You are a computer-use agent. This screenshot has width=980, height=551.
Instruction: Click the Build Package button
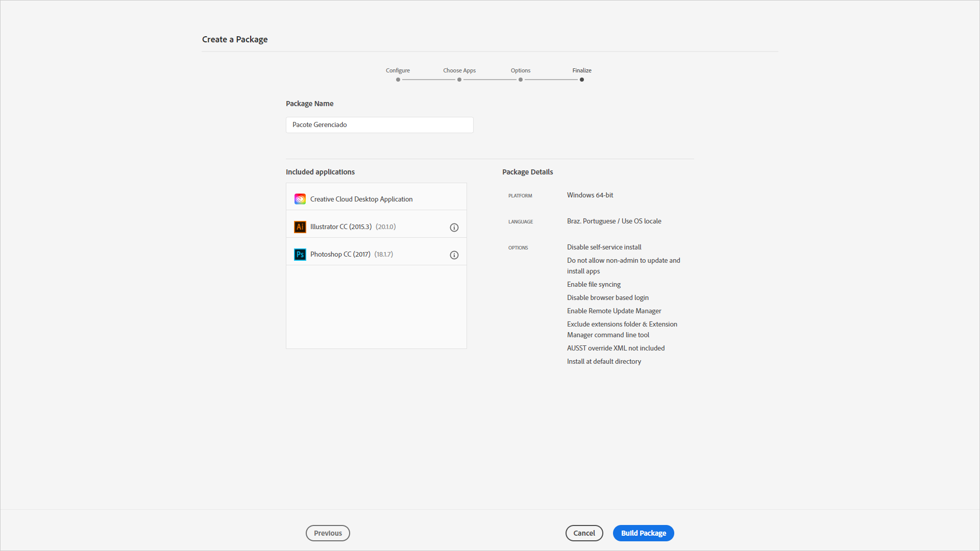(644, 533)
